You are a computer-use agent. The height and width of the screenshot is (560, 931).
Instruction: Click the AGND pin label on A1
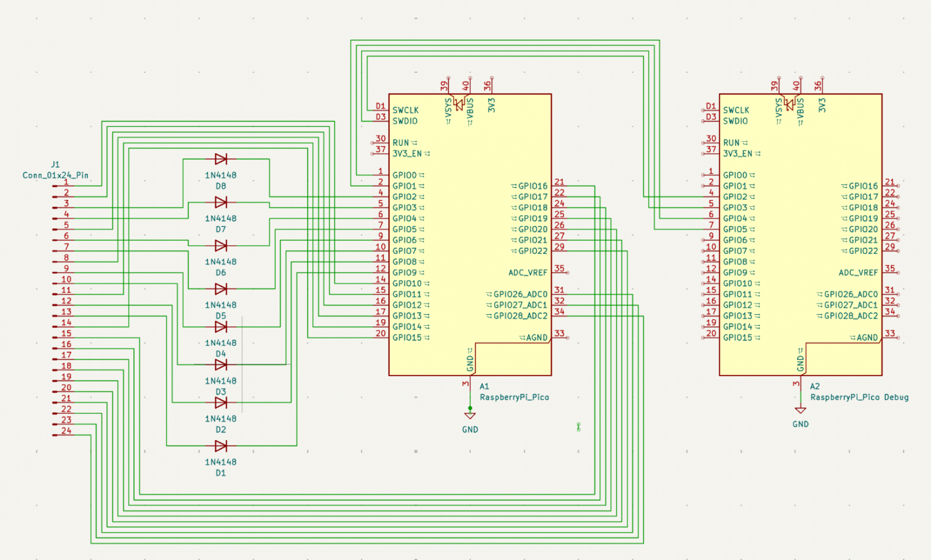537,338
